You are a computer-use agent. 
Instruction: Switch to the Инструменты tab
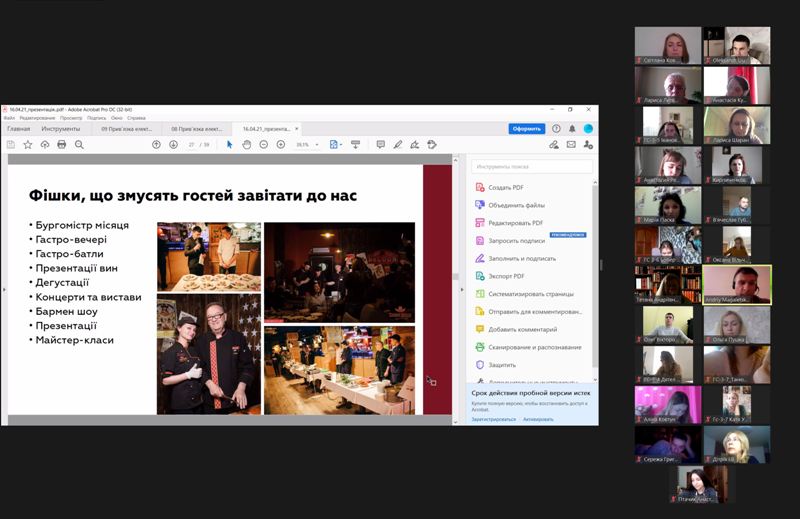(61, 129)
